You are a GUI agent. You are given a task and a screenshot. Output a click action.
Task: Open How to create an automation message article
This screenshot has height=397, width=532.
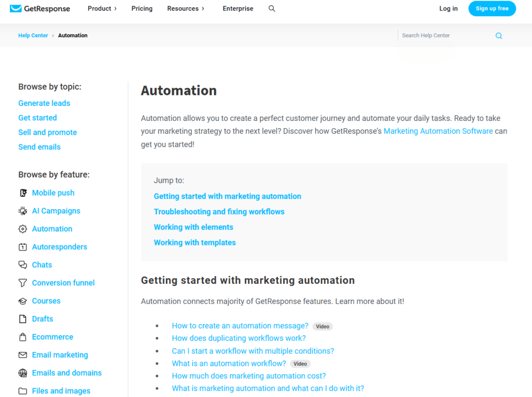point(240,326)
